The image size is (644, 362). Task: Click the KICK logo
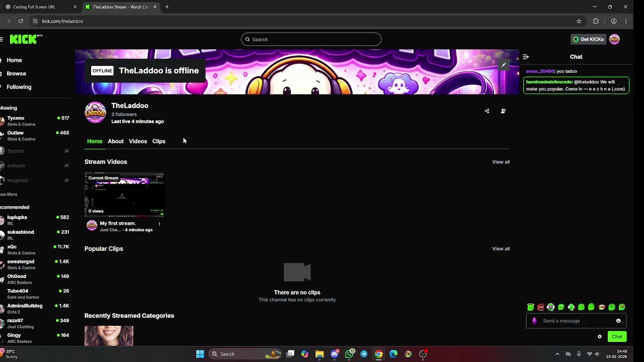25,39
